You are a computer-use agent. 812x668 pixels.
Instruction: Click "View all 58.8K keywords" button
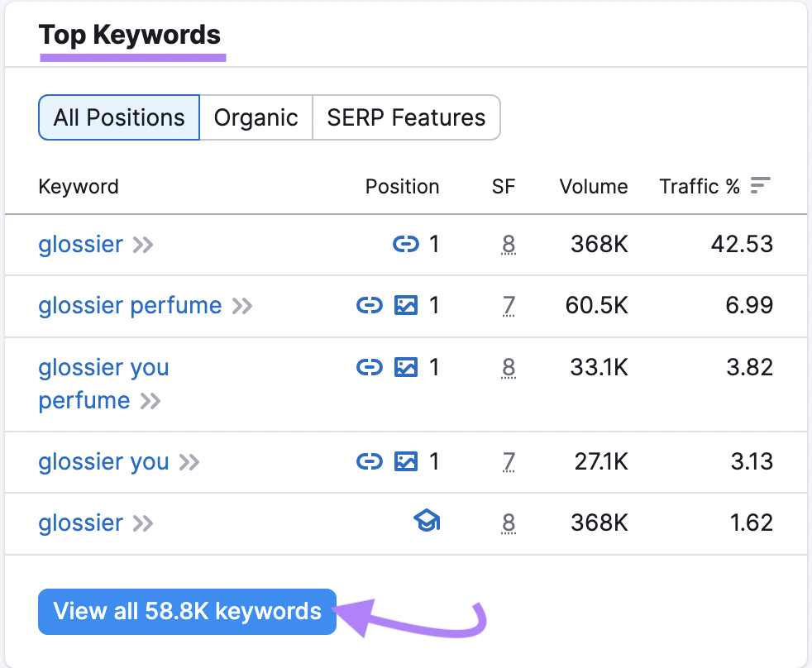(x=187, y=612)
